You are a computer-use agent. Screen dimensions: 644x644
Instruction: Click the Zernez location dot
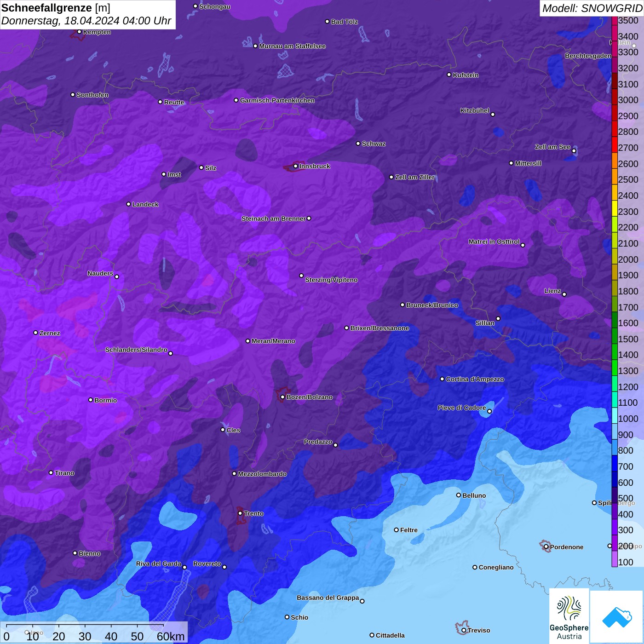(35, 333)
